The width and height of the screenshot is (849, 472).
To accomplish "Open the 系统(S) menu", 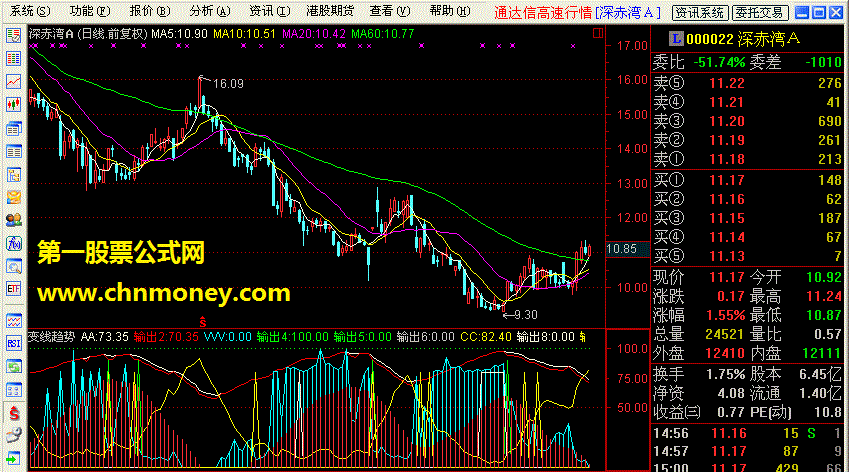I will tap(30, 11).
